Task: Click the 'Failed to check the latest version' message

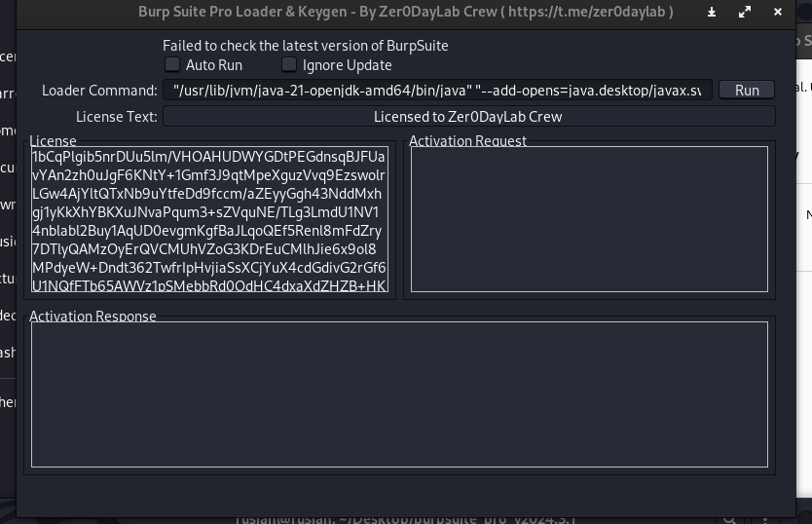Action: tap(306, 46)
